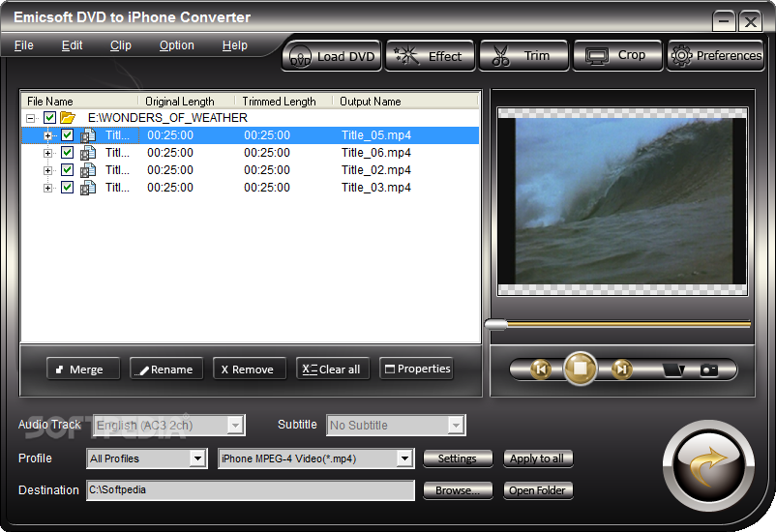Uncheck the Title_05.mp4 row checkbox
The image size is (776, 532).
pos(68,135)
